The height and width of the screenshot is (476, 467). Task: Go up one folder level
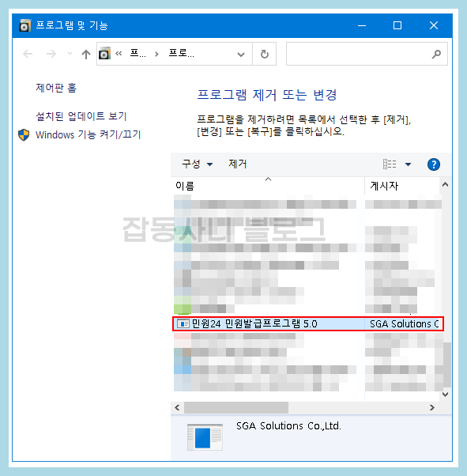(86, 54)
